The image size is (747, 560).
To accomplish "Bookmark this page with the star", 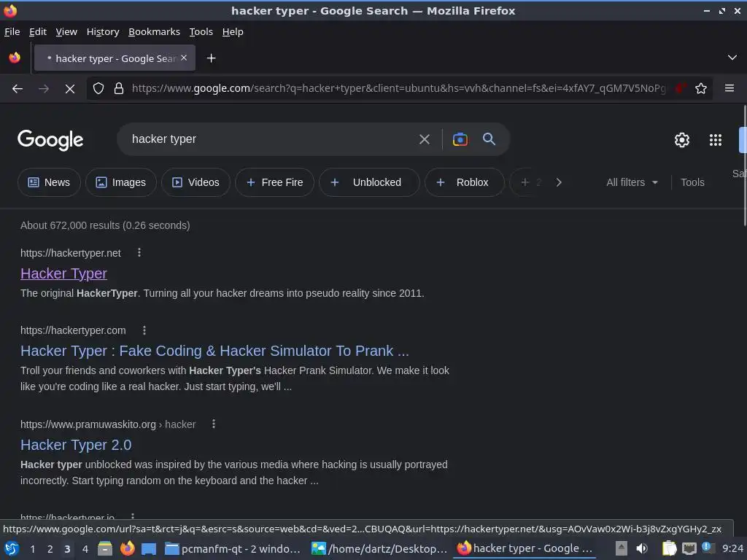I will pyautogui.click(x=701, y=88).
